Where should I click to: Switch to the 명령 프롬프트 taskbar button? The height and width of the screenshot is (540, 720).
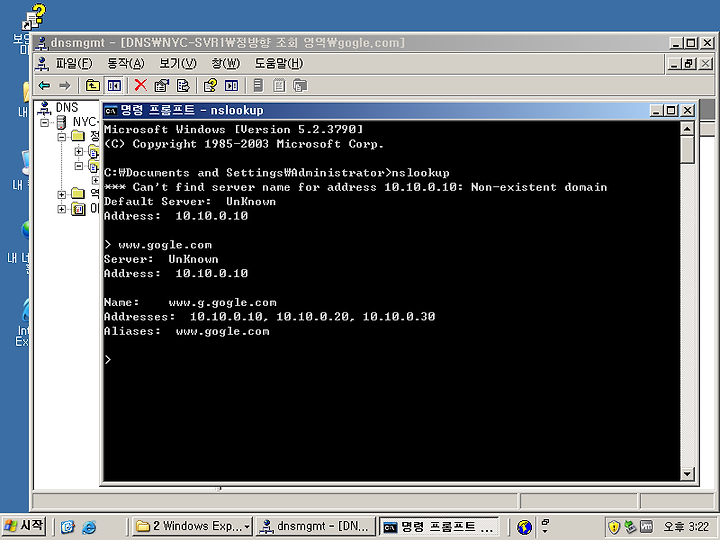click(x=439, y=527)
